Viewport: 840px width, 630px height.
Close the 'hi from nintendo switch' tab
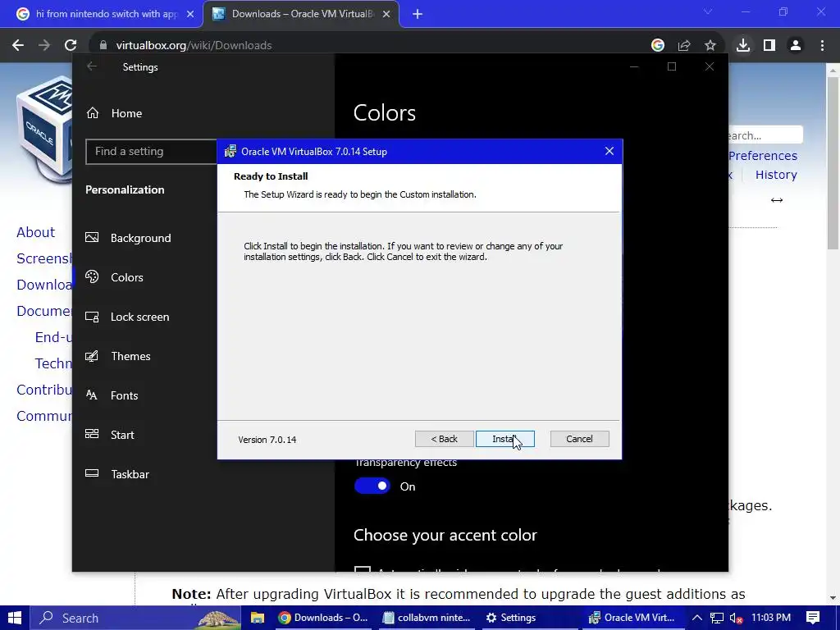click(x=190, y=14)
